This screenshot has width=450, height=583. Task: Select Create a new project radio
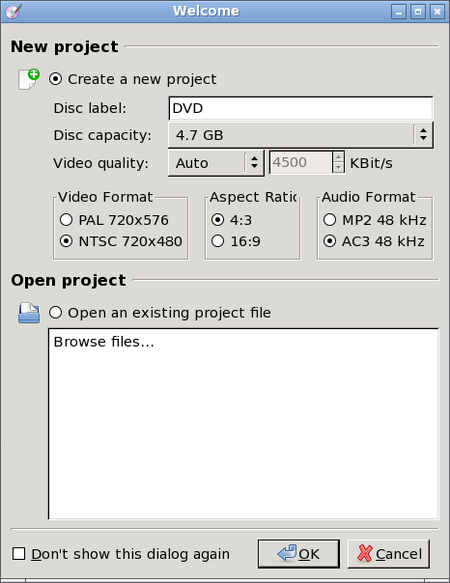coord(55,79)
